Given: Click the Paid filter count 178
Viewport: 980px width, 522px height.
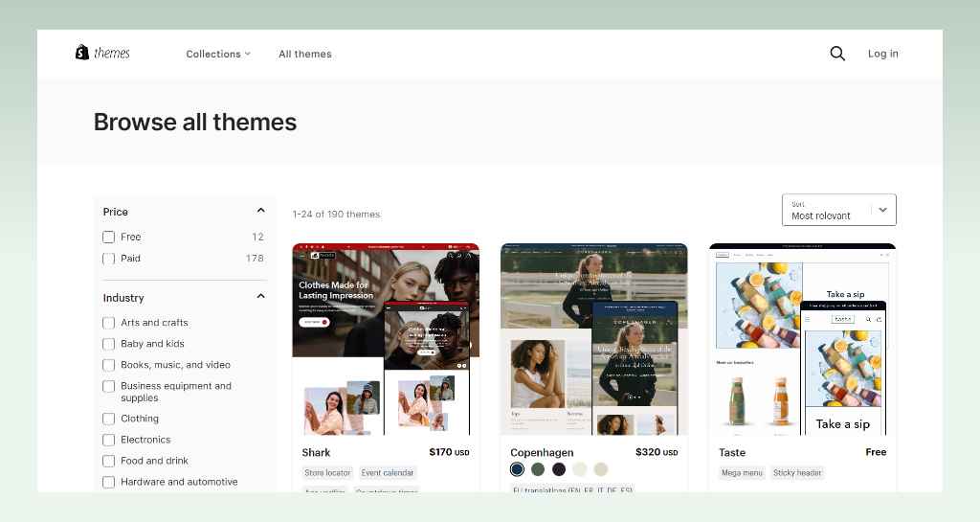Looking at the screenshot, I should coord(255,259).
